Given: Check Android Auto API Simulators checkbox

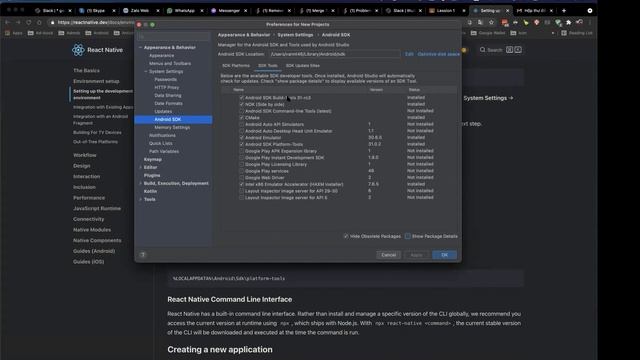Looking at the screenshot, I should point(242,124).
